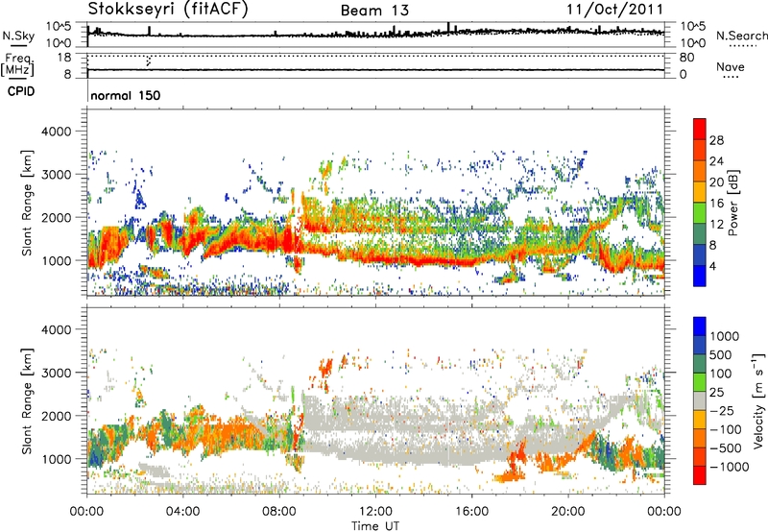
Task: Click the 'normal 150' text
Action: coord(126,95)
